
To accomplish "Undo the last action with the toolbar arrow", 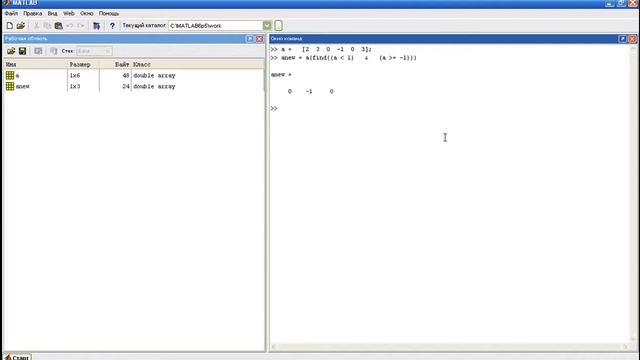I will tap(69, 26).
